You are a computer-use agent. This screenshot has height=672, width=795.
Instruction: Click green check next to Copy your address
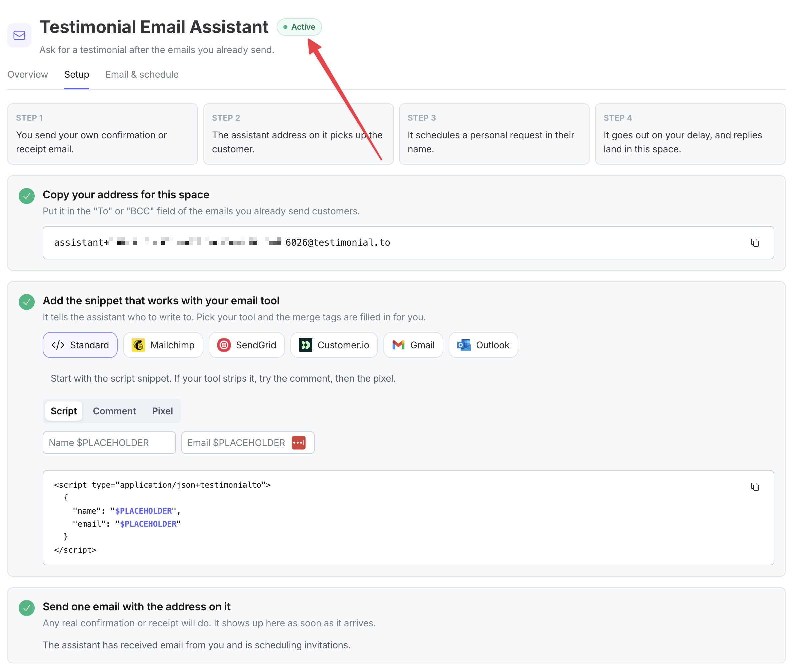point(27,196)
